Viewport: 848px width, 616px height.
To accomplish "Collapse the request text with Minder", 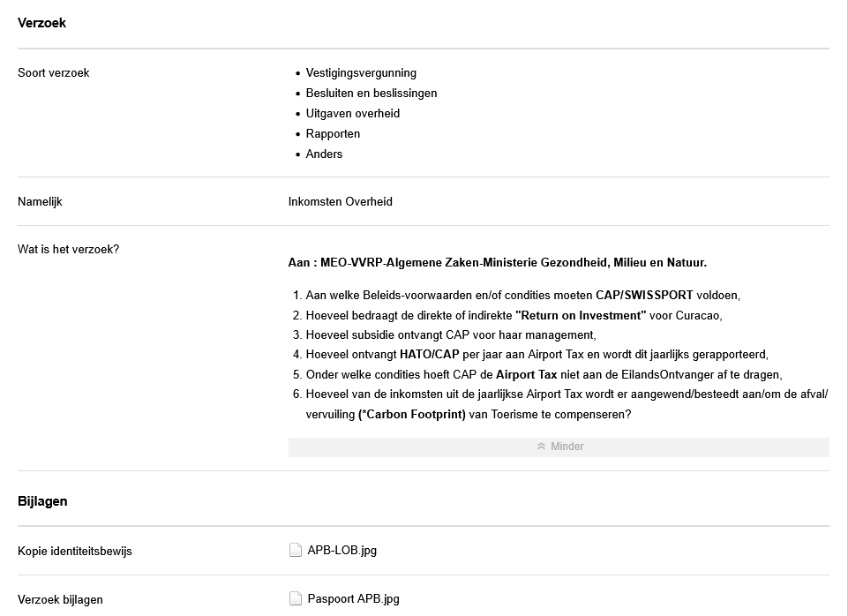I will (x=559, y=447).
